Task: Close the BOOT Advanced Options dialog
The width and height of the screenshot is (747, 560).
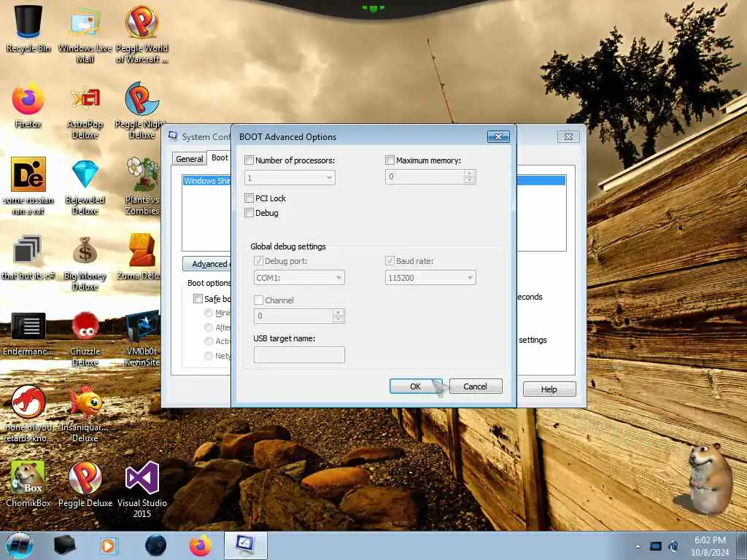Action: tap(498, 136)
